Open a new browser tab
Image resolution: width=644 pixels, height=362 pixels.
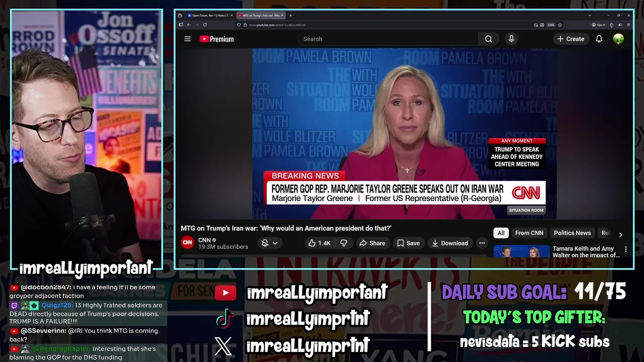pyautogui.click(x=290, y=16)
